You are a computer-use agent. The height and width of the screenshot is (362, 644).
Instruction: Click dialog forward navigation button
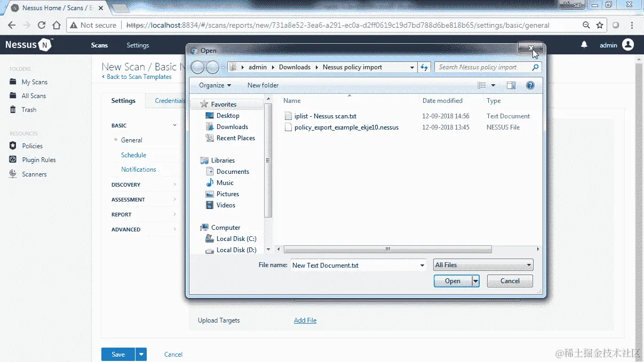(x=212, y=67)
